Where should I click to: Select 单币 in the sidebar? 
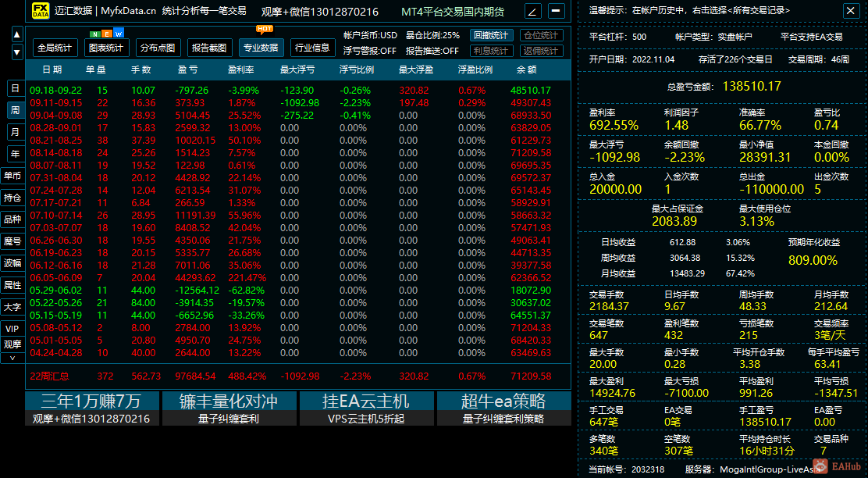pos(12,176)
